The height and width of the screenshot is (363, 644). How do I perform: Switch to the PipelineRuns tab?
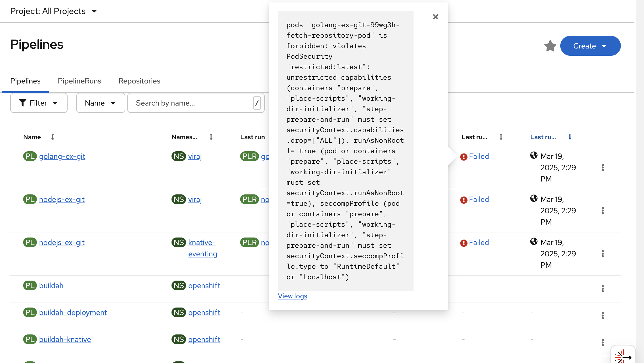[x=79, y=81]
